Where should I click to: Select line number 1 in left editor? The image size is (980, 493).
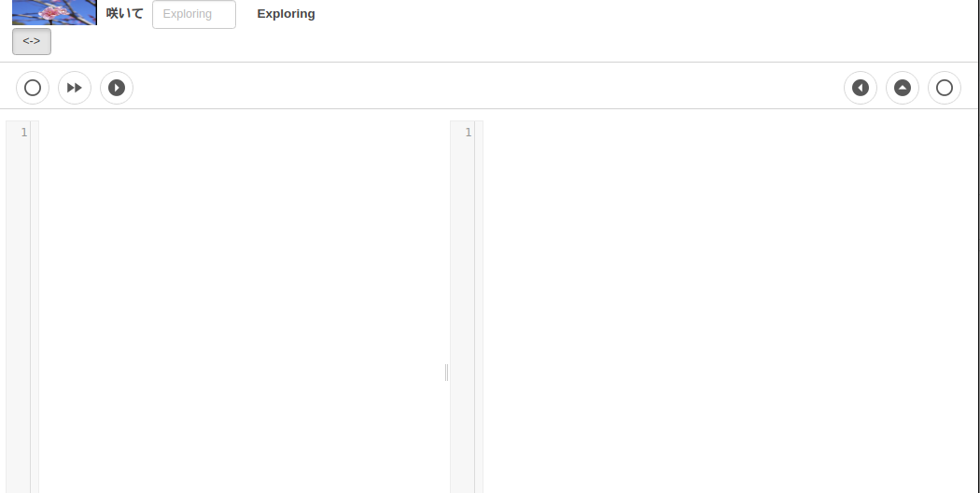coord(24,132)
